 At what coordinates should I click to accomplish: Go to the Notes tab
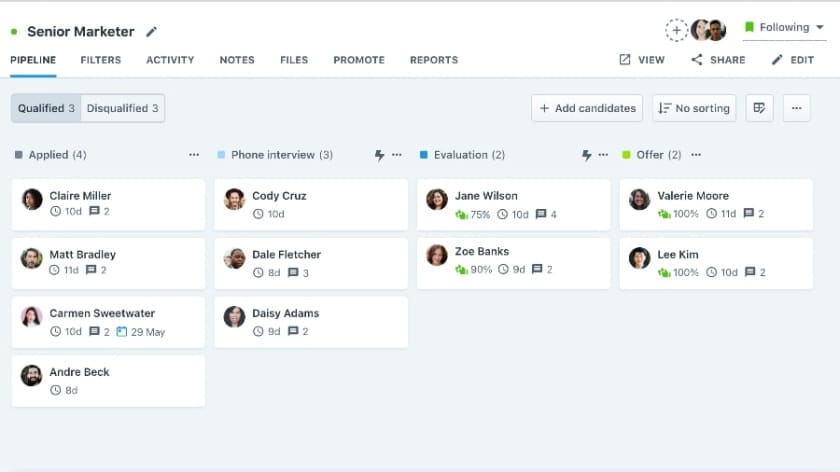pyautogui.click(x=237, y=60)
